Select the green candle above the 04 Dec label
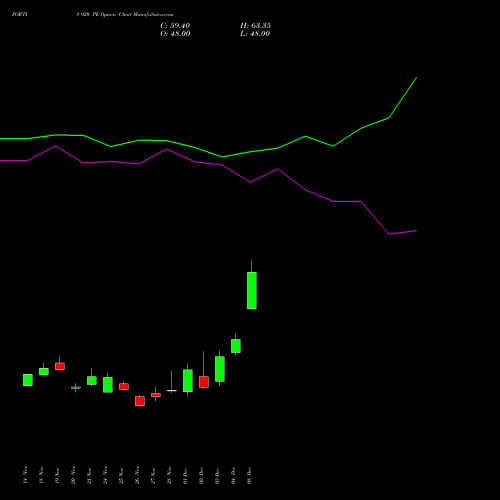This screenshot has height=500, width=500. [236, 346]
